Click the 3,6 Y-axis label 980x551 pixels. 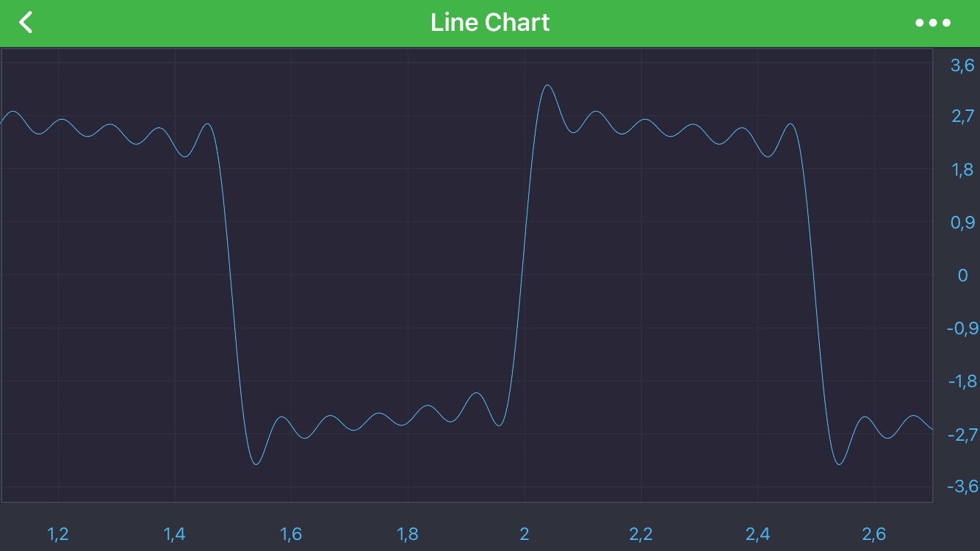point(962,65)
